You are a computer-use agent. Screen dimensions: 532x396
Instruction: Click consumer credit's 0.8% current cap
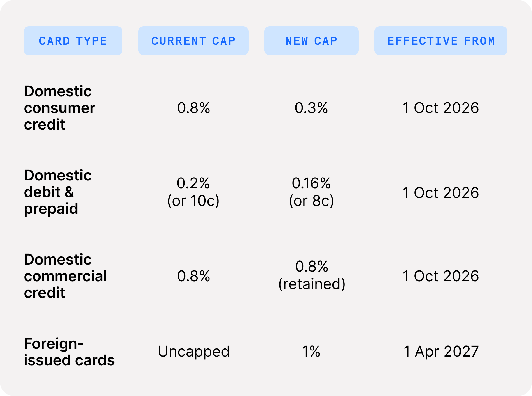click(194, 108)
